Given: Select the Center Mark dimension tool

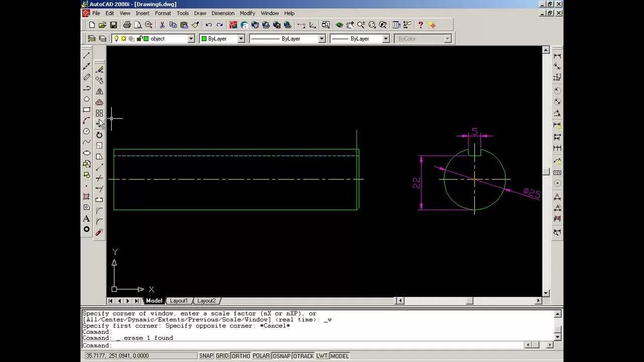Looking at the screenshot, I should 557,183.
